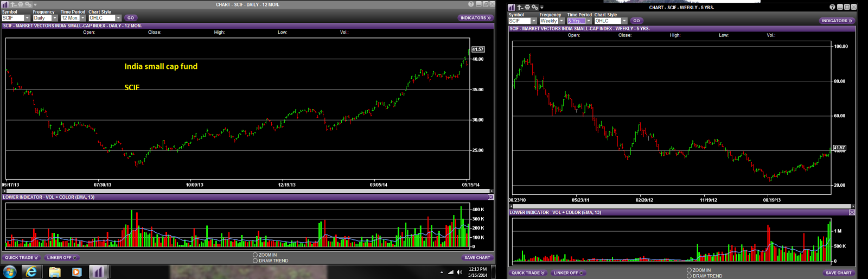The image size is (868, 279).
Task: Open Time Period 5 Yrs dropdown
Action: 589,21
